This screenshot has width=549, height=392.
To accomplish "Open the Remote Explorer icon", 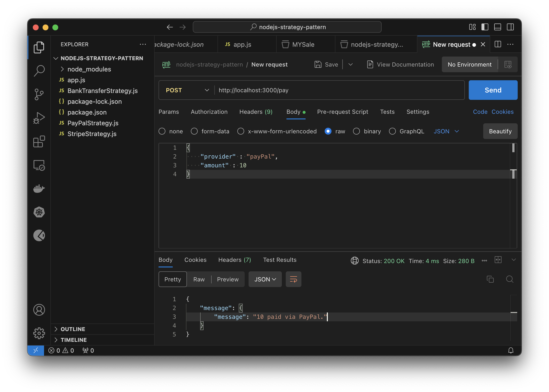I will point(39,165).
